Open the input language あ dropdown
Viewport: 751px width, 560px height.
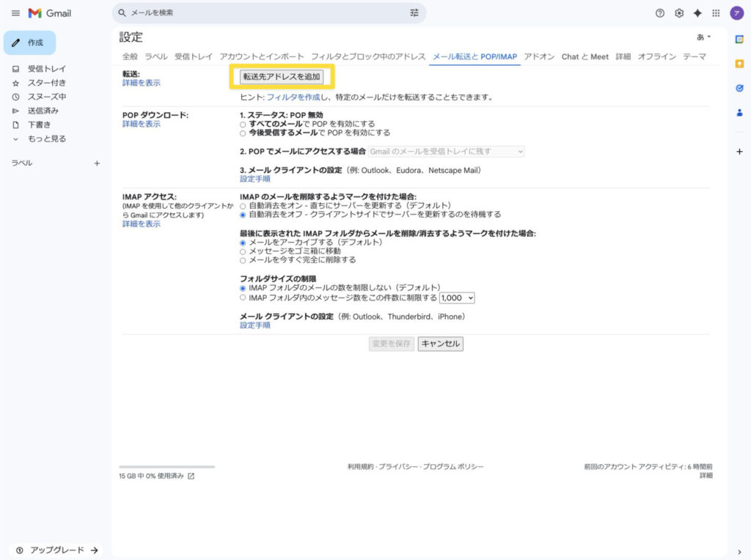point(703,37)
